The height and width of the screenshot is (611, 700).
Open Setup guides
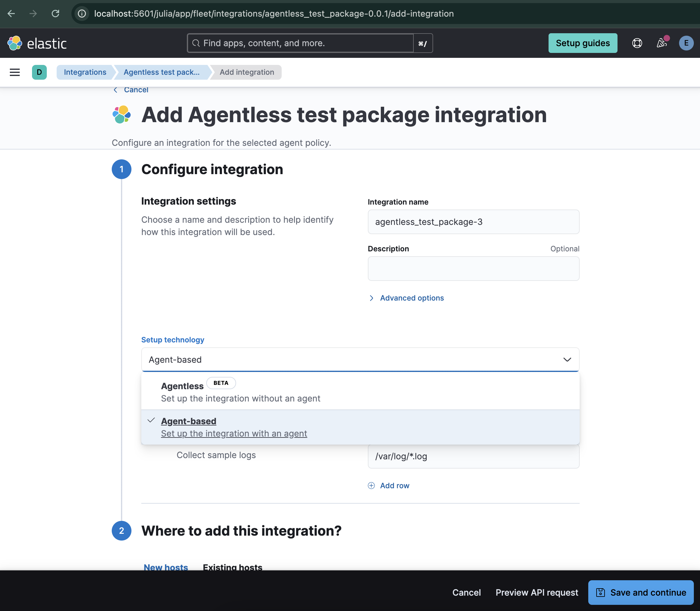point(583,43)
